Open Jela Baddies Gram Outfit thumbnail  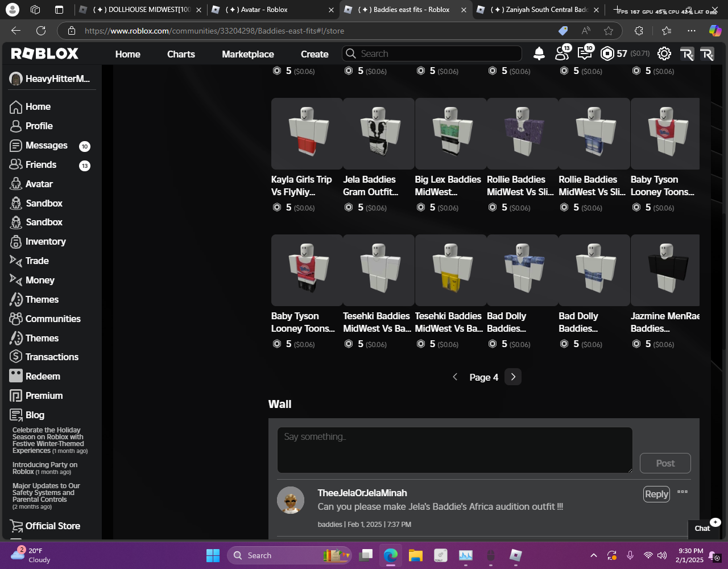379,134
